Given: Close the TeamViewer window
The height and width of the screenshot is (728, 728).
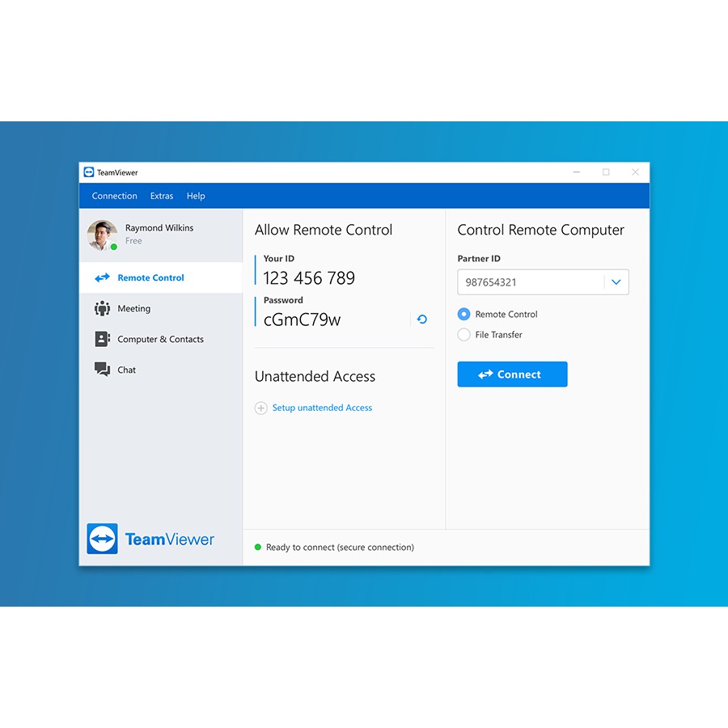Looking at the screenshot, I should pos(635,172).
